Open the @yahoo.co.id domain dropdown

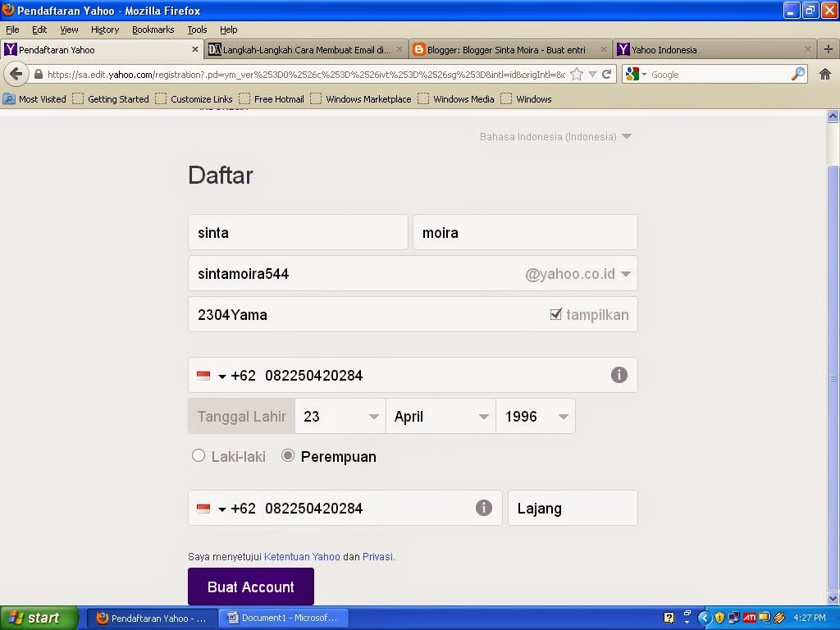click(x=577, y=274)
